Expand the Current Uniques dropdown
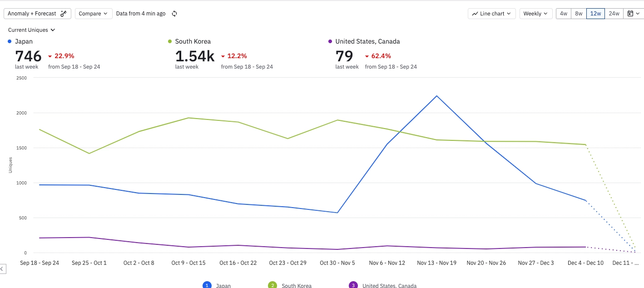This screenshot has width=644, height=288. pyautogui.click(x=31, y=30)
